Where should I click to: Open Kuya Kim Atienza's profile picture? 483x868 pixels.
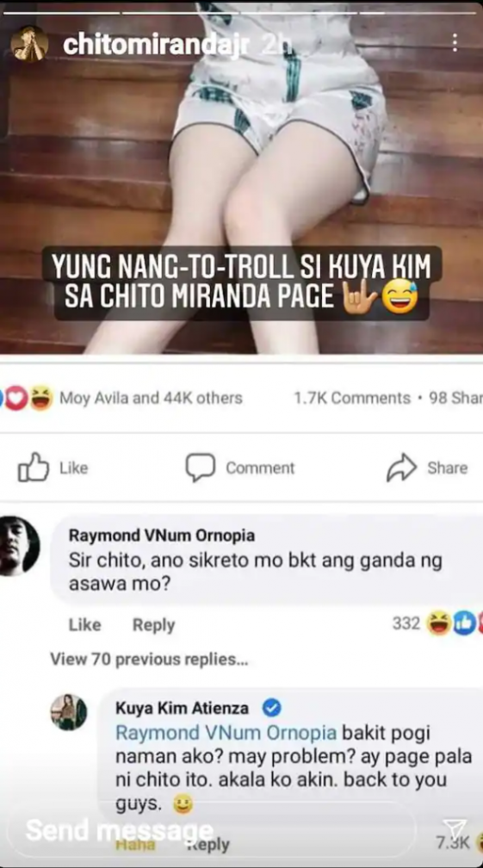point(69,712)
